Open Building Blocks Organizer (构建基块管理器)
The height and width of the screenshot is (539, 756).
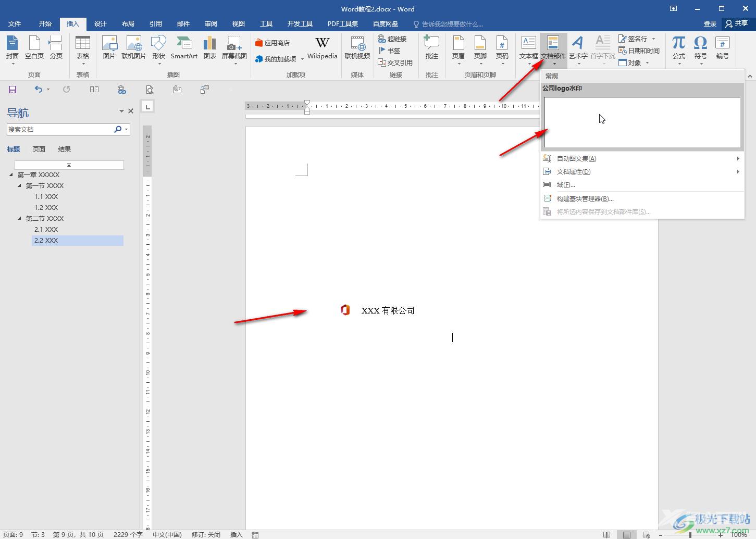click(642, 199)
